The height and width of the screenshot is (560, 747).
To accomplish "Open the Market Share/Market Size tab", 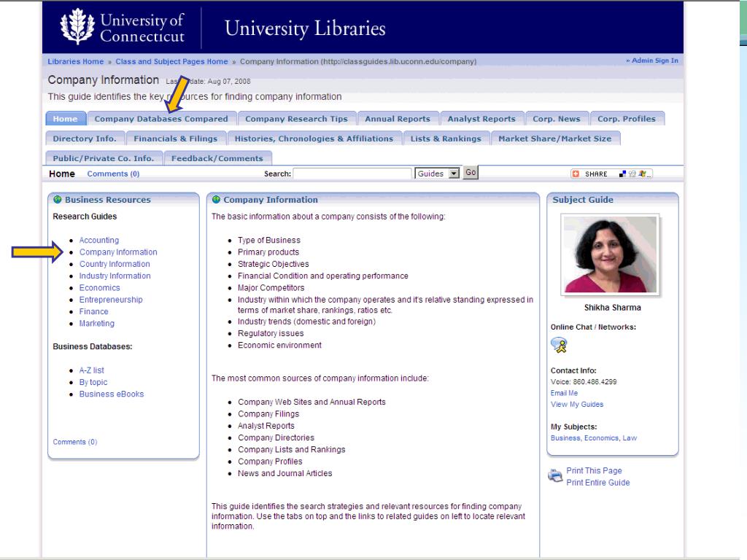I will pyautogui.click(x=555, y=139).
